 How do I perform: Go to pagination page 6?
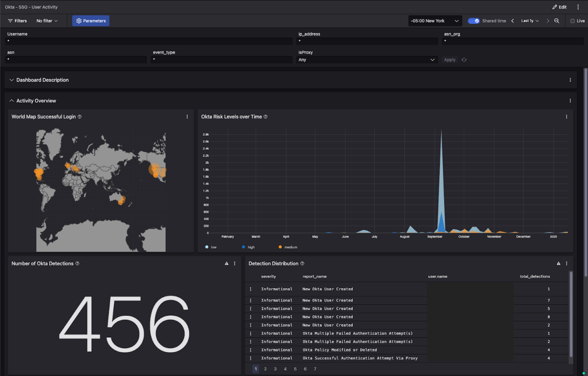(305, 369)
